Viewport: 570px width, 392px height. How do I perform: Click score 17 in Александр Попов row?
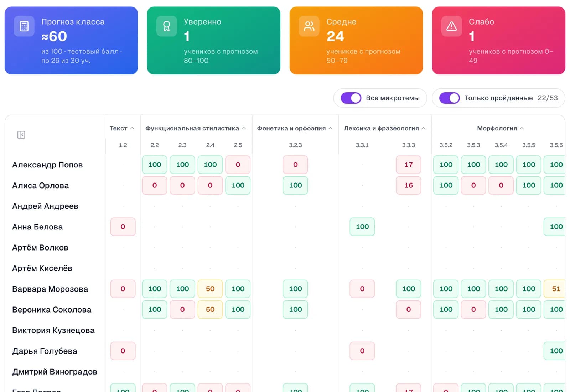click(409, 165)
